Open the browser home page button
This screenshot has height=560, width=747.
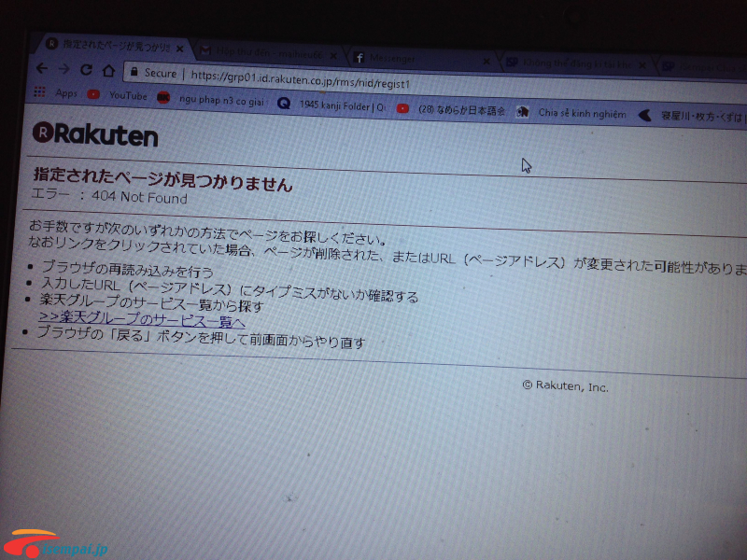click(x=108, y=71)
